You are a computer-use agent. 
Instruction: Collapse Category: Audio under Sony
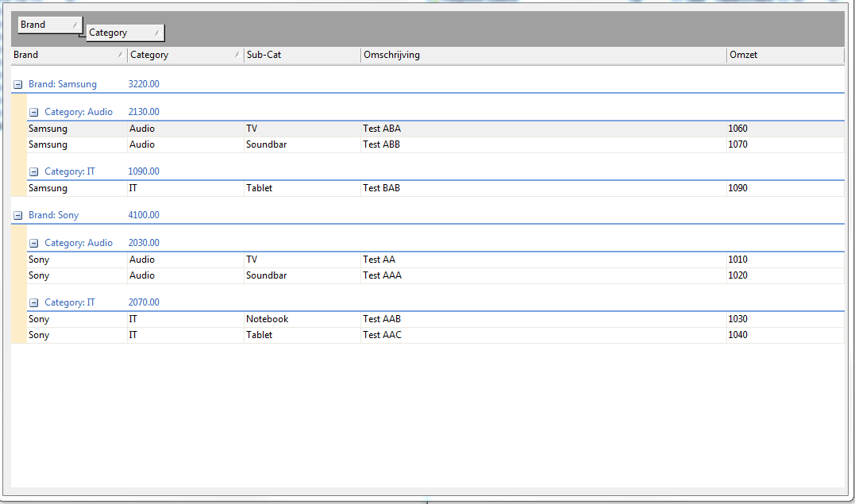34,243
